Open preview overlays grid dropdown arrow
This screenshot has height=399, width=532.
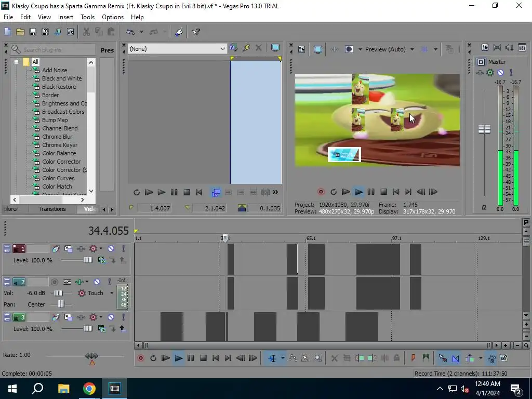(x=435, y=49)
